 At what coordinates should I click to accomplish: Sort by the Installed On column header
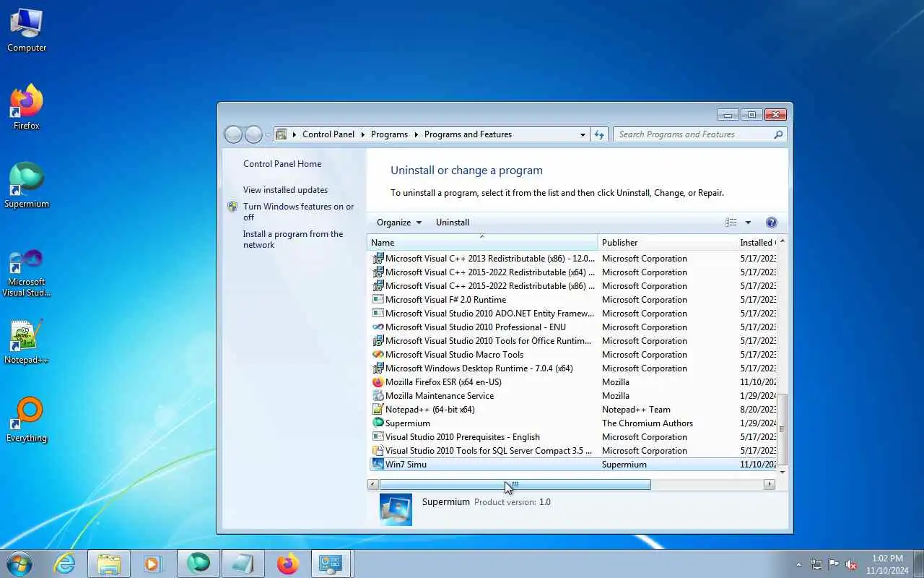point(756,243)
